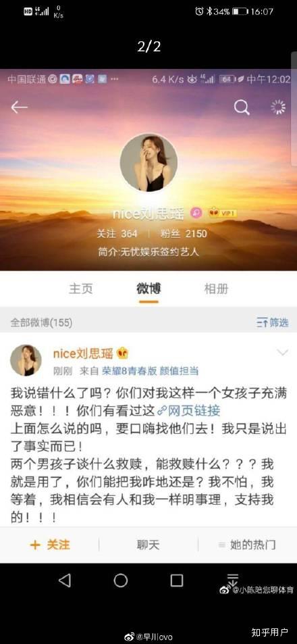Tap the Android recent apps square
Image resolution: width=297 pixels, height=644 pixels.
pyautogui.click(x=177, y=580)
